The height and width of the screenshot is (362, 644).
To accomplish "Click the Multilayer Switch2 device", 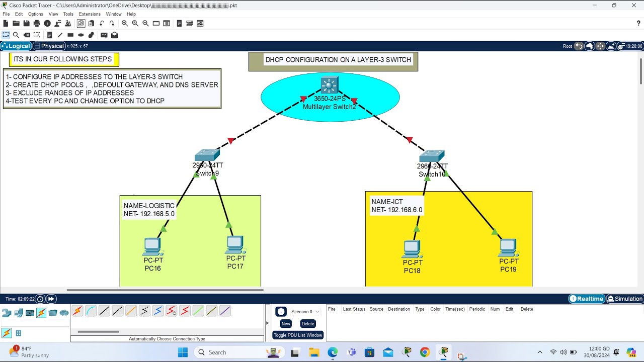I will 330,85.
